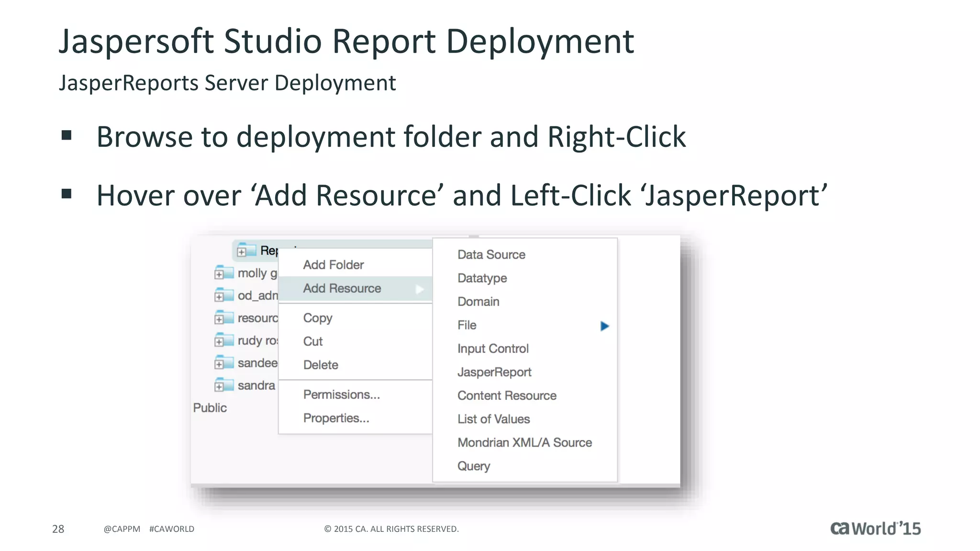This screenshot has width=980, height=551.
Task: Expand the highlighted Rep folder
Action: coord(242,252)
